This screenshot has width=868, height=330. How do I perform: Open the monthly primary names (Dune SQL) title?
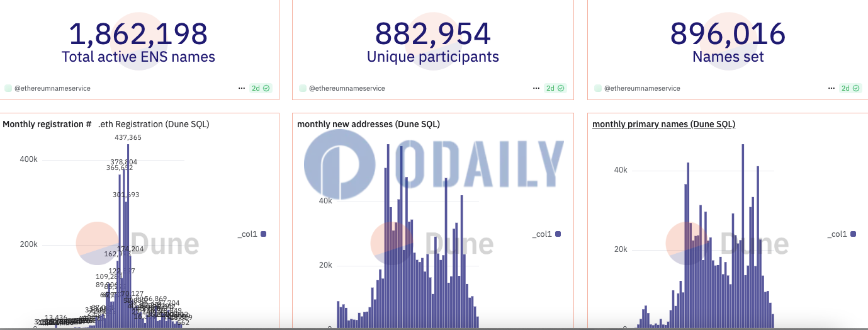pos(663,124)
